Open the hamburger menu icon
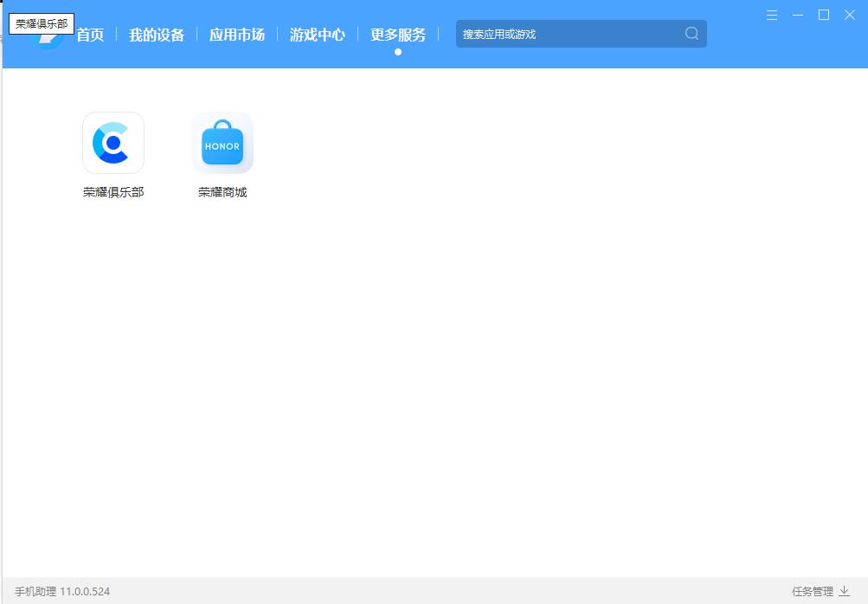Viewport: 868px width, 604px height. 772,16
